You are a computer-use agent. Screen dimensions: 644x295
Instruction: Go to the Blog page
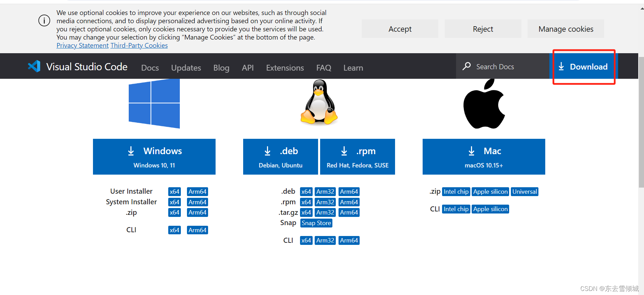[x=221, y=68]
